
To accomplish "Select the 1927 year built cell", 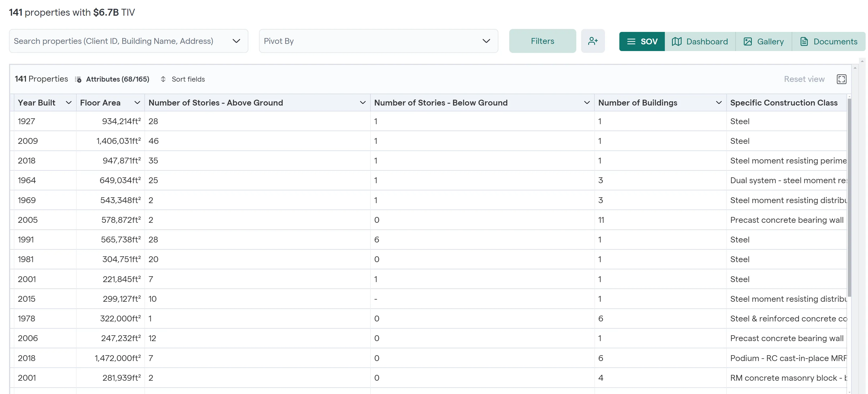I will [x=45, y=121].
